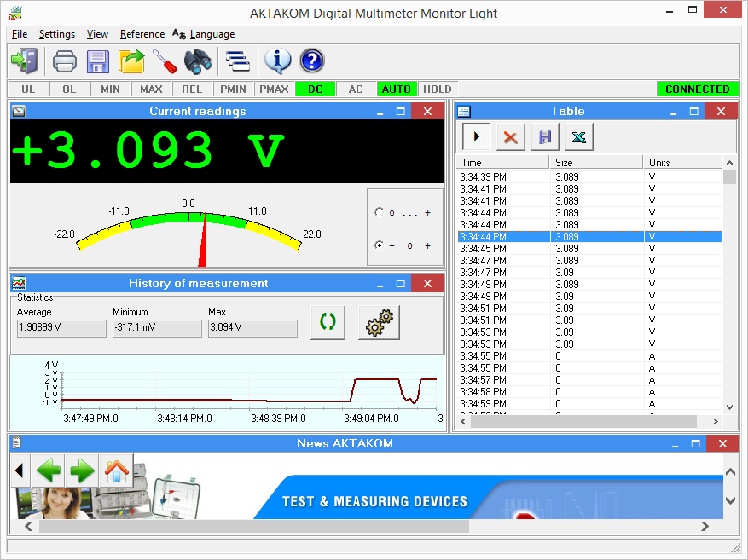Click the News panel scroll right arrow

coord(705,526)
